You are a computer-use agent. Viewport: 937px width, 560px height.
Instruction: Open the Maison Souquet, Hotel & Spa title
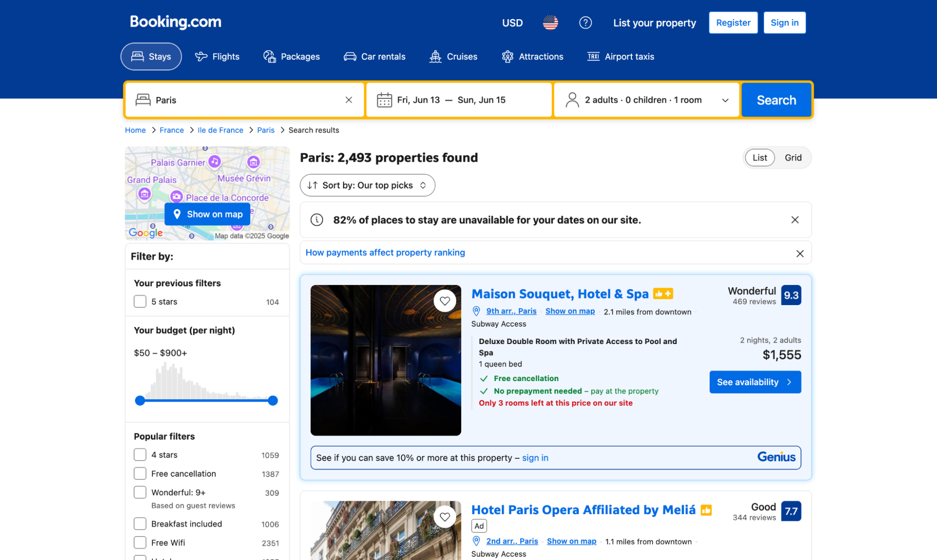tap(560, 294)
